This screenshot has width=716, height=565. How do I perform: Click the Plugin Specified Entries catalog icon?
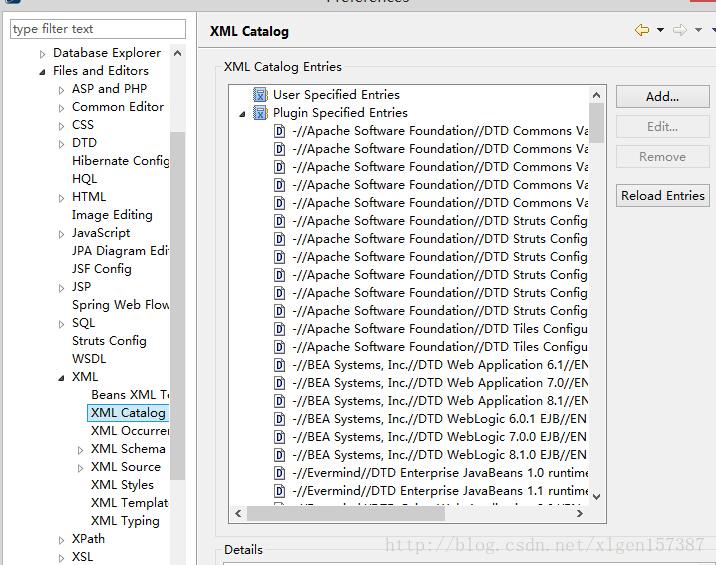point(260,113)
